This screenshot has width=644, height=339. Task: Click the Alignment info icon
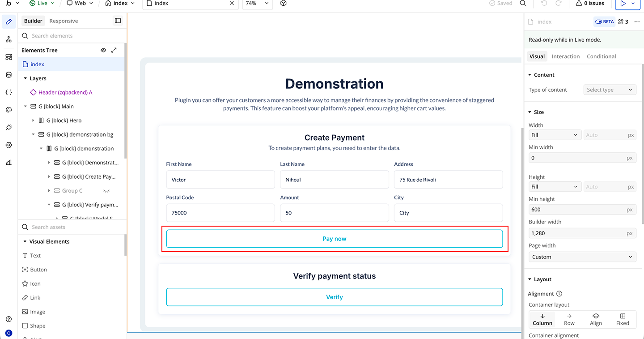point(559,294)
